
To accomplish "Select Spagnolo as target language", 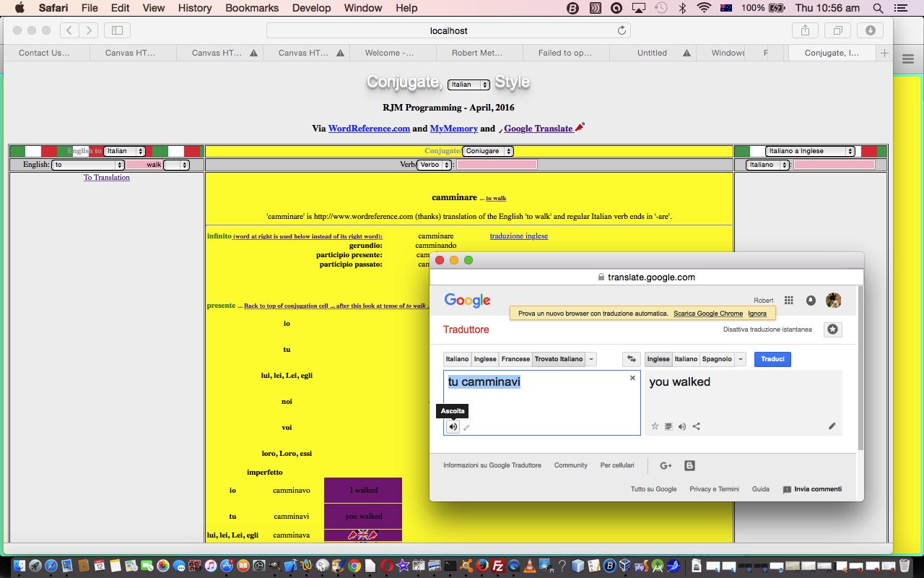I will pos(717,359).
